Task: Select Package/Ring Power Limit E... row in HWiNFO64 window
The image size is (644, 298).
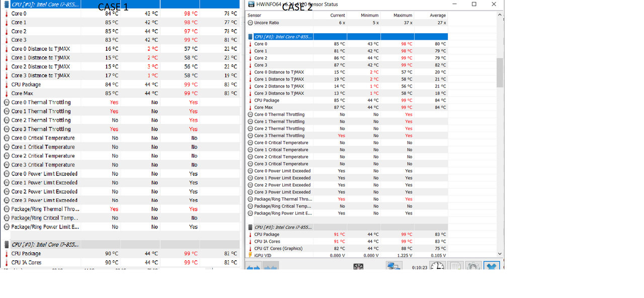Action: click(x=347, y=213)
